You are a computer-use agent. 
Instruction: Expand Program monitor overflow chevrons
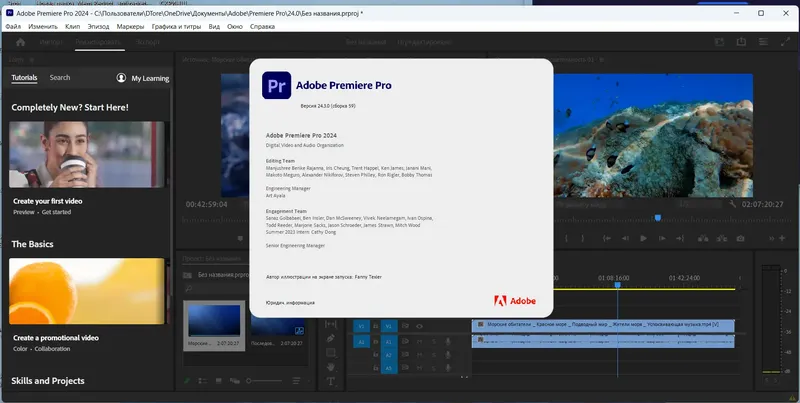coord(772,238)
